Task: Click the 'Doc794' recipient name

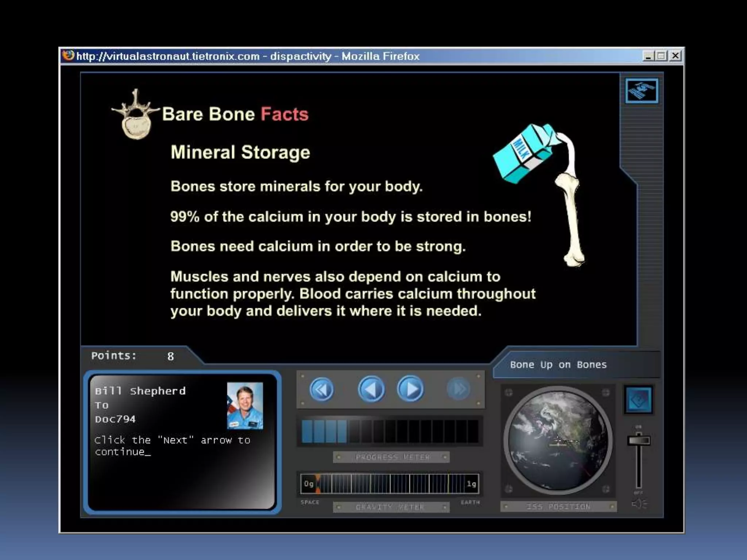Action: 115,419
